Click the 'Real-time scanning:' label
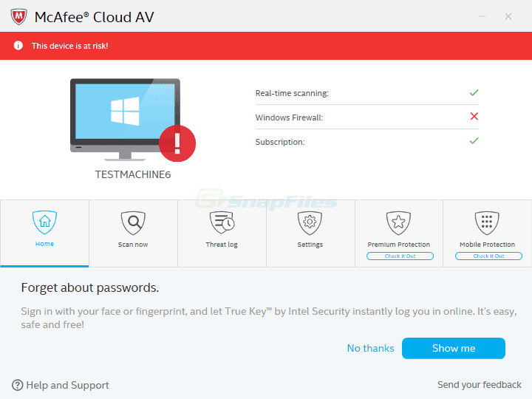 point(292,93)
